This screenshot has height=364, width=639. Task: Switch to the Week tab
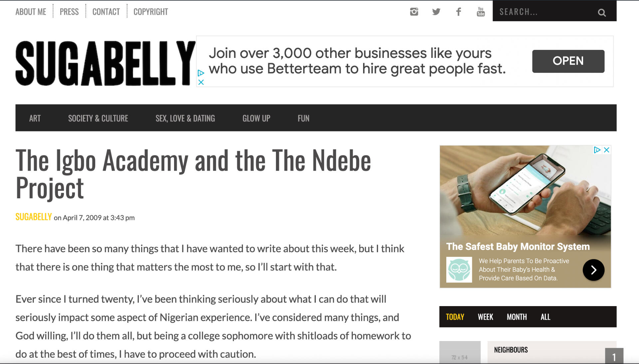(x=485, y=317)
